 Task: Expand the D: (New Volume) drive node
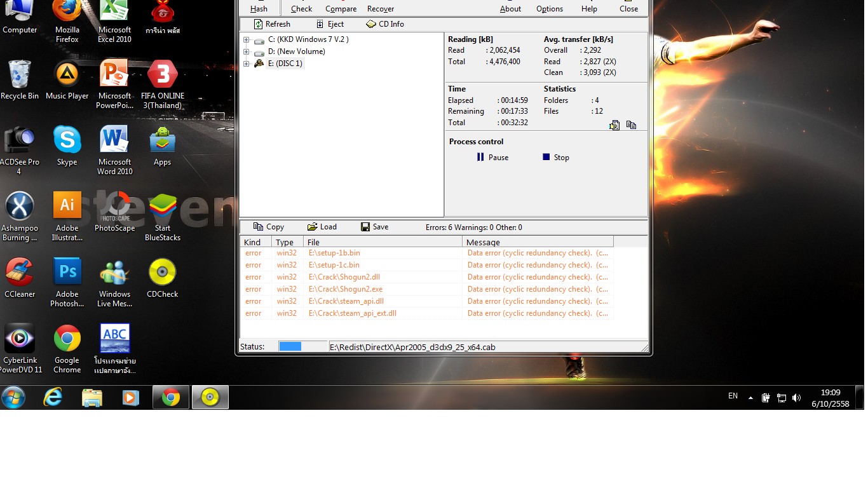coord(246,52)
